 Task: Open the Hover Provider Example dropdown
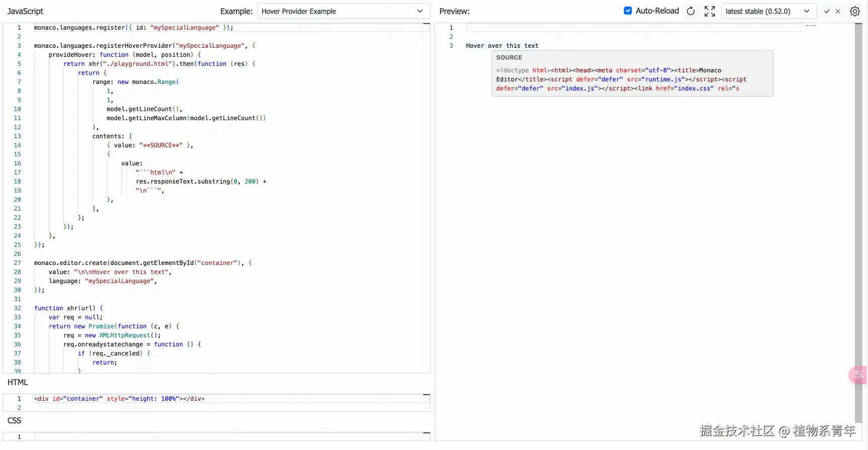pyautogui.click(x=344, y=11)
